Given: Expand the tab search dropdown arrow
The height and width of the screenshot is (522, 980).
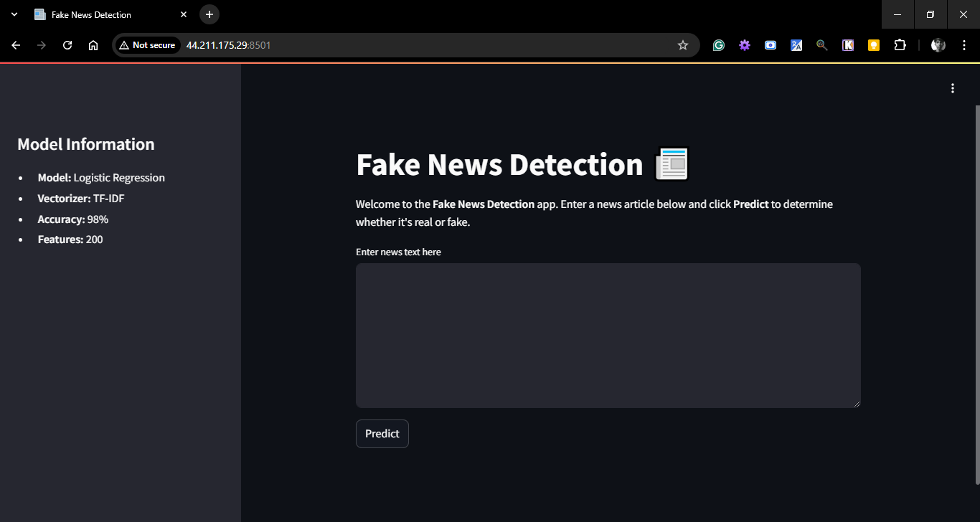Looking at the screenshot, I should click(14, 14).
